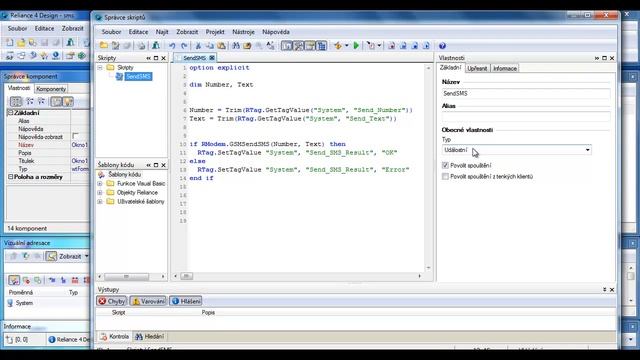The width and height of the screenshot is (640, 360).
Task: Open the Najít menu
Action: 162,32
